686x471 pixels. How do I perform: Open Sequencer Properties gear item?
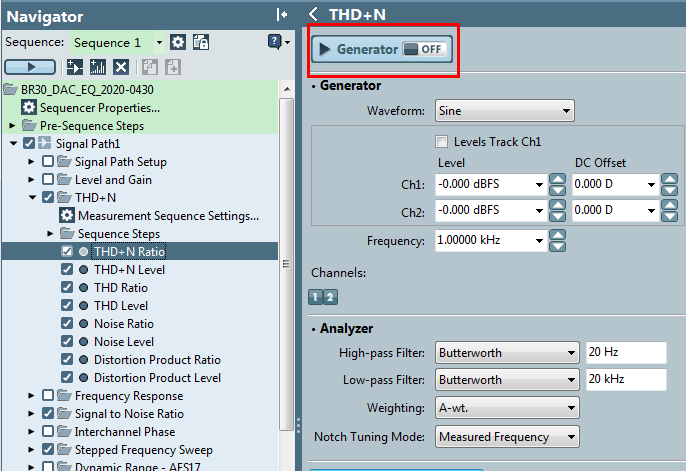point(29,108)
